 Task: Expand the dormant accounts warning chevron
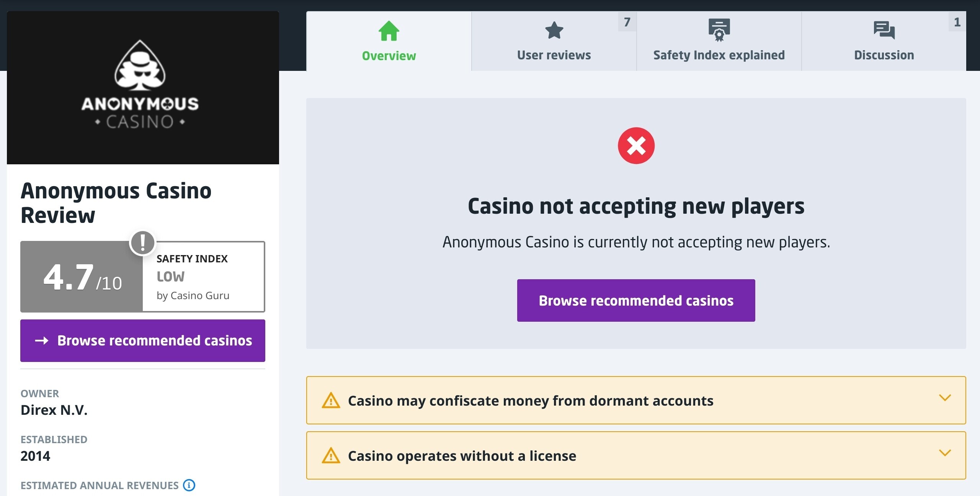tap(945, 398)
